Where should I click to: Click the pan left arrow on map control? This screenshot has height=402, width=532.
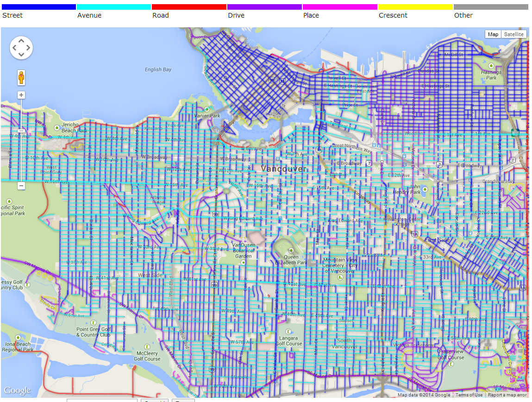[x=14, y=48]
